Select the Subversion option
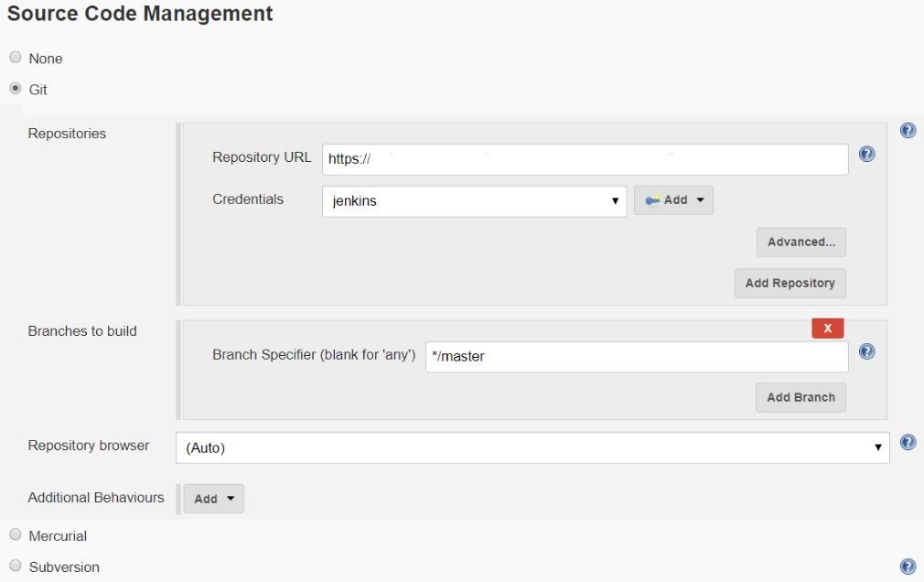This screenshot has height=582, width=924. pyautogui.click(x=15, y=566)
